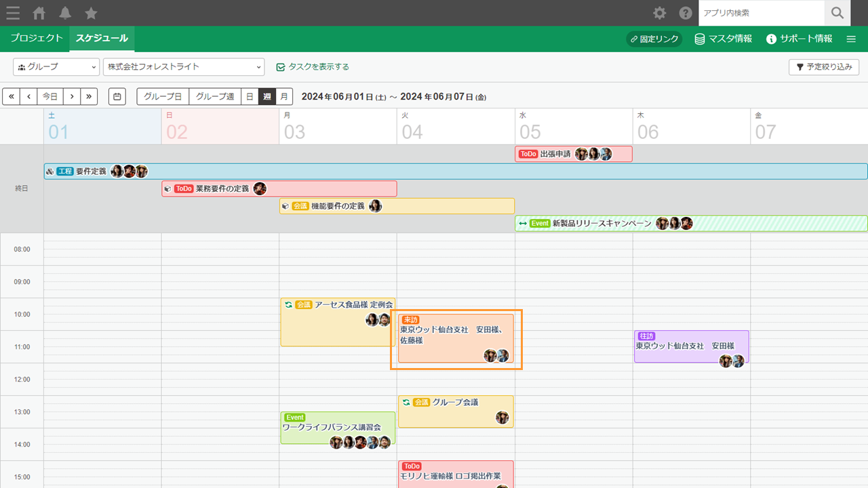868x488 pixels.
Task: Click the Thursday 06 date header
Action: click(x=692, y=126)
